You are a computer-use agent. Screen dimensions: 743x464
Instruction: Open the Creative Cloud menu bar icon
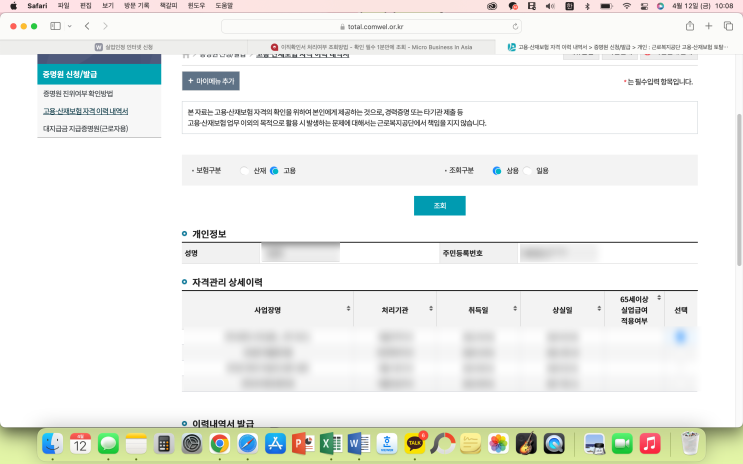pos(492,6)
